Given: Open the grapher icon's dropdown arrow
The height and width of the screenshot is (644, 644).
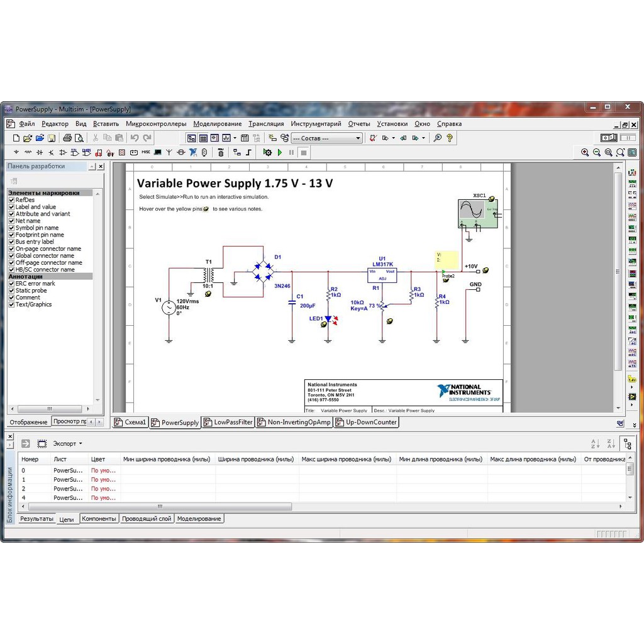Looking at the screenshot, I should coord(235,138).
